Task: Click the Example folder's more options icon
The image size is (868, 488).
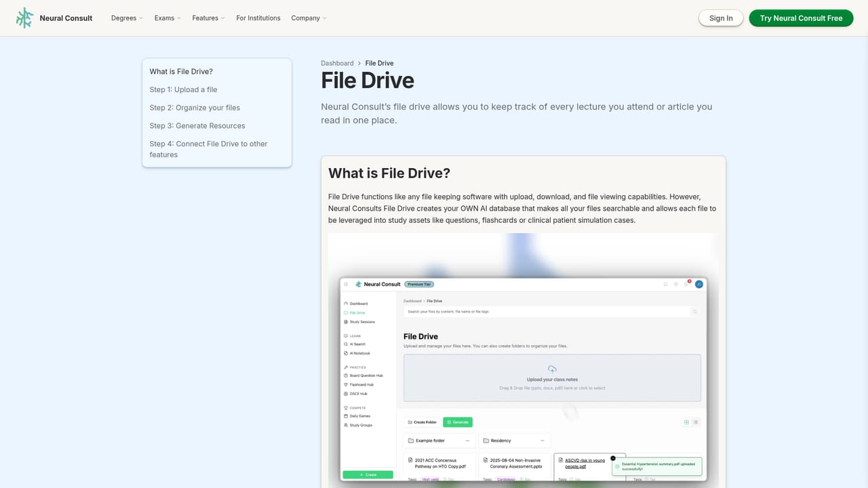Action: pyautogui.click(x=467, y=441)
